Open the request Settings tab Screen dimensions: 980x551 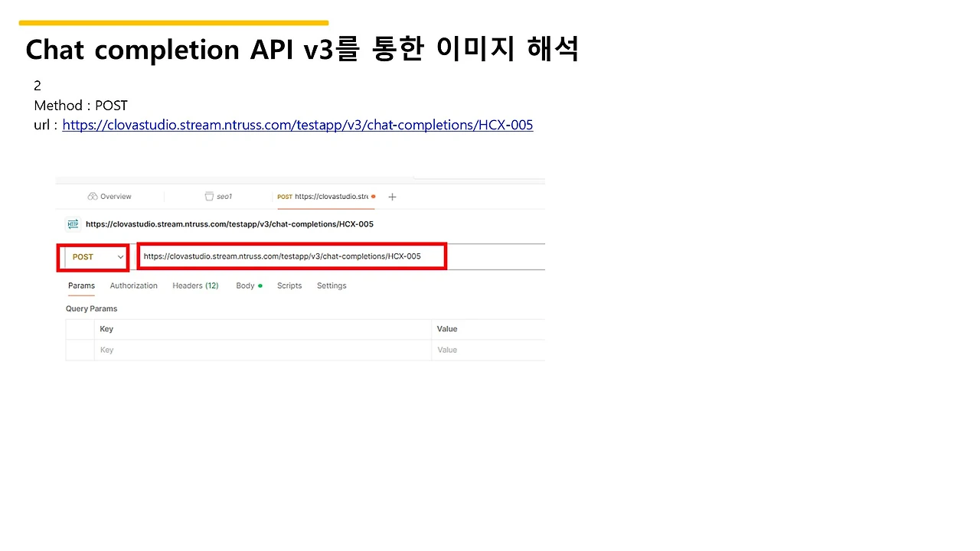[x=332, y=285]
